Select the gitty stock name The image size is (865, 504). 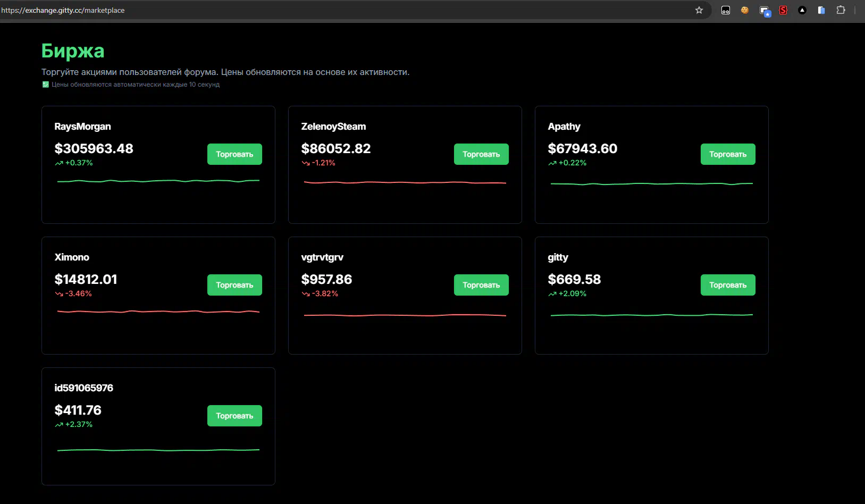click(x=558, y=257)
